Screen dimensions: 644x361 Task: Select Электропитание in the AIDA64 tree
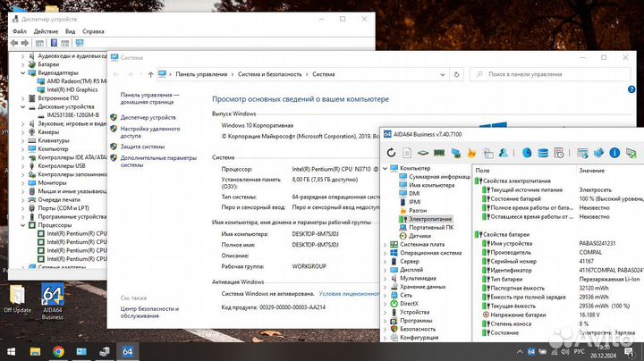point(430,219)
